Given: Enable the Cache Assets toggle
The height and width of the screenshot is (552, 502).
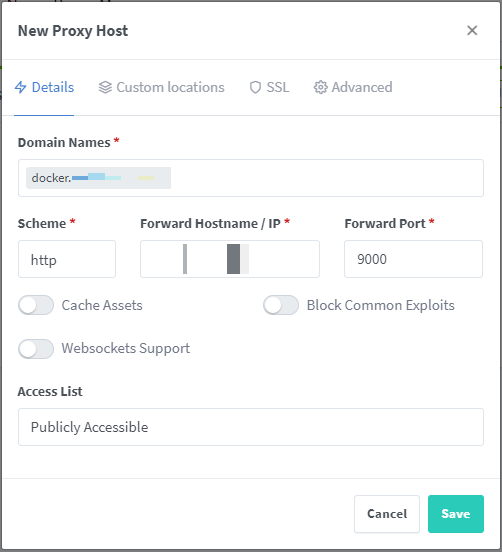Looking at the screenshot, I should point(36,305).
